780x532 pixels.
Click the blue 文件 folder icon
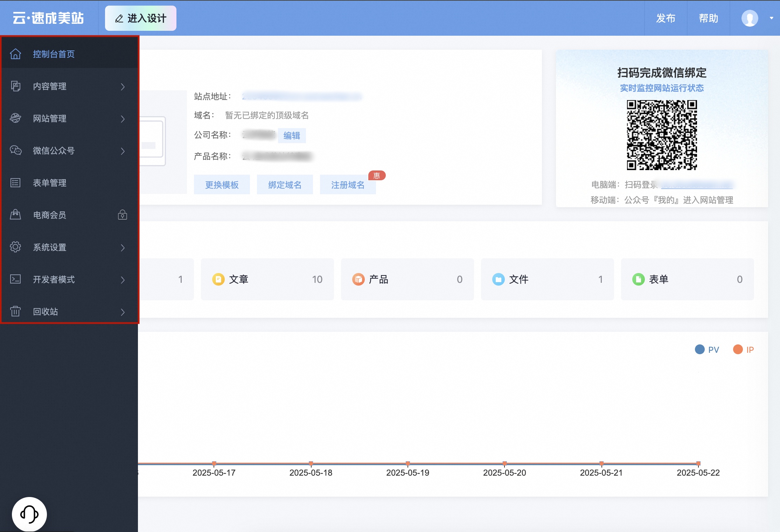tap(499, 279)
